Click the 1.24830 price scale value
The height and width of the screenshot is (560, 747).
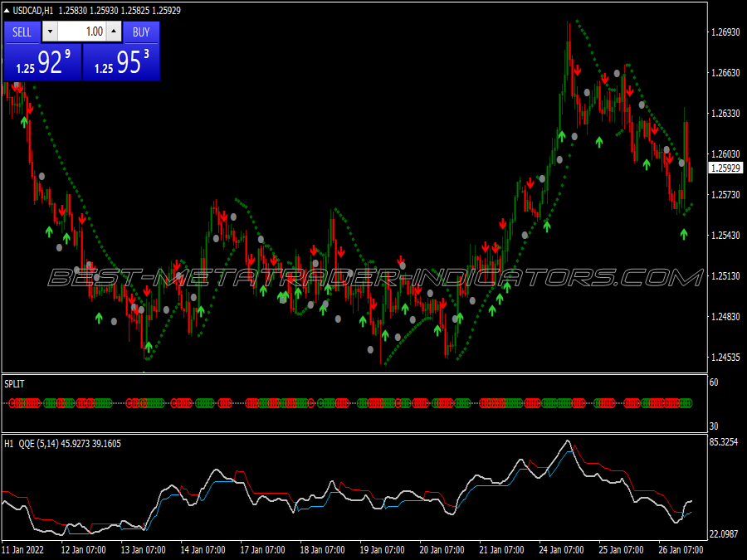coord(725,317)
